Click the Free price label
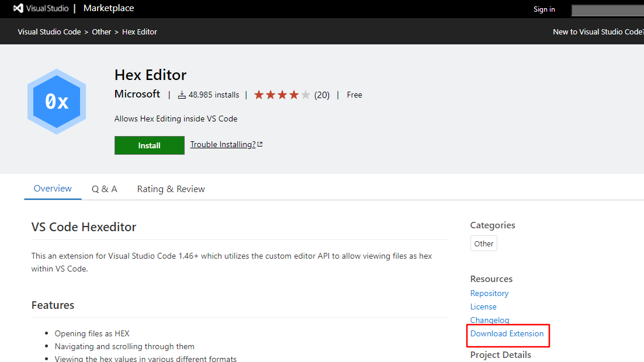The height and width of the screenshot is (362, 644). click(x=355, y=95)
